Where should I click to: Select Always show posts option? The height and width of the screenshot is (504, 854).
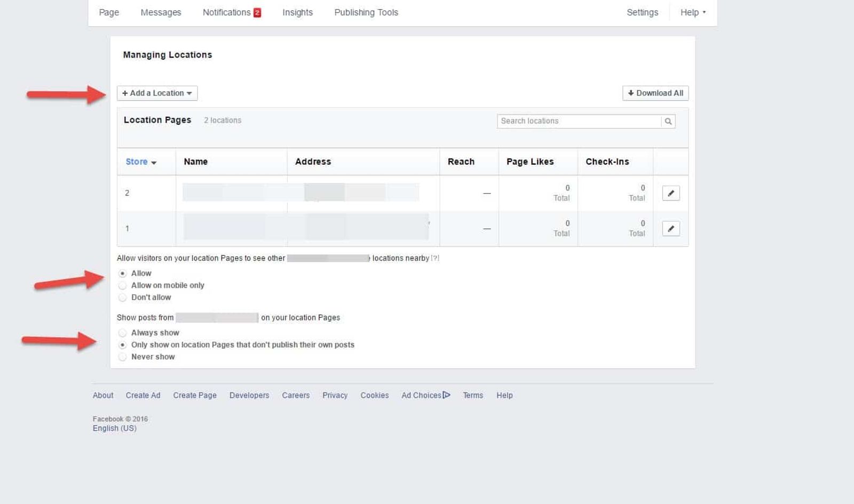click(123, 333)
